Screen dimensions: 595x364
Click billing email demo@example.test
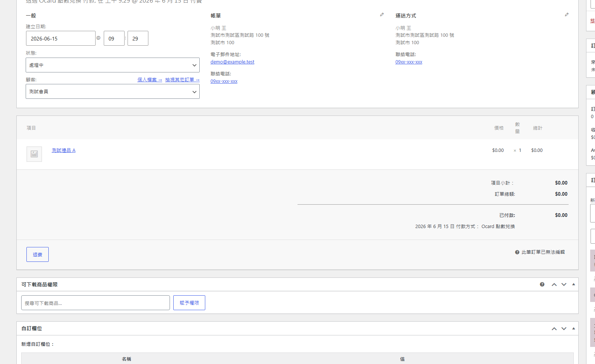pos(232,62)
